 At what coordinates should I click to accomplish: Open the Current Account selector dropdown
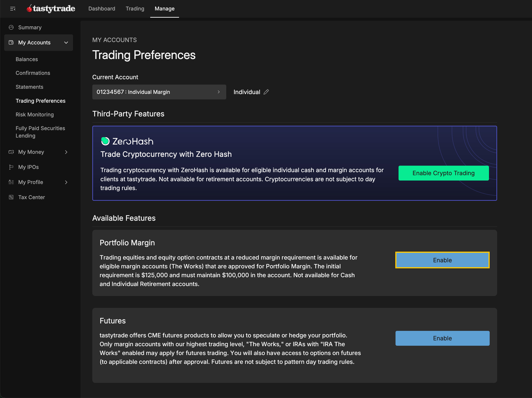(x=159, y=92)
